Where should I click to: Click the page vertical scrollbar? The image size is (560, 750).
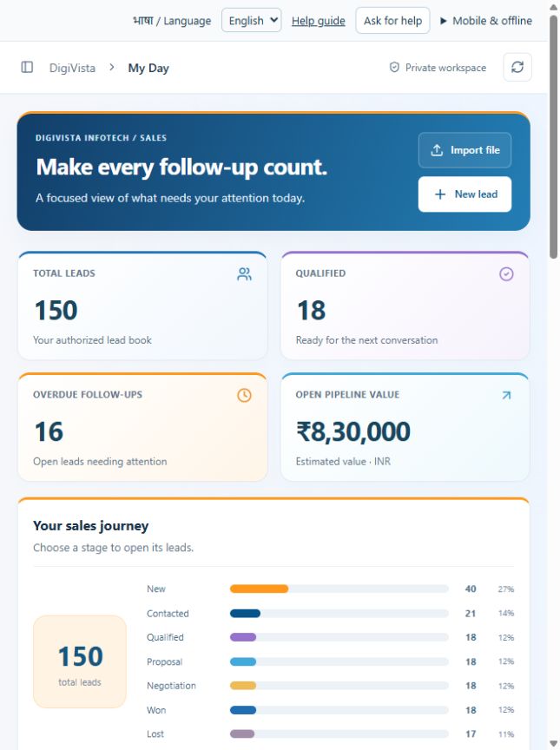[x=553, y=375]
